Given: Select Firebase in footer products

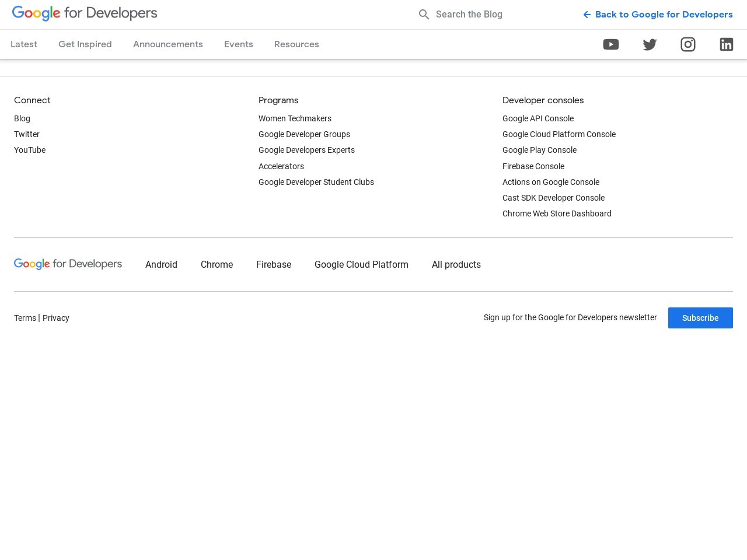Looking at the screenshot, I should [x=274, y=264].
